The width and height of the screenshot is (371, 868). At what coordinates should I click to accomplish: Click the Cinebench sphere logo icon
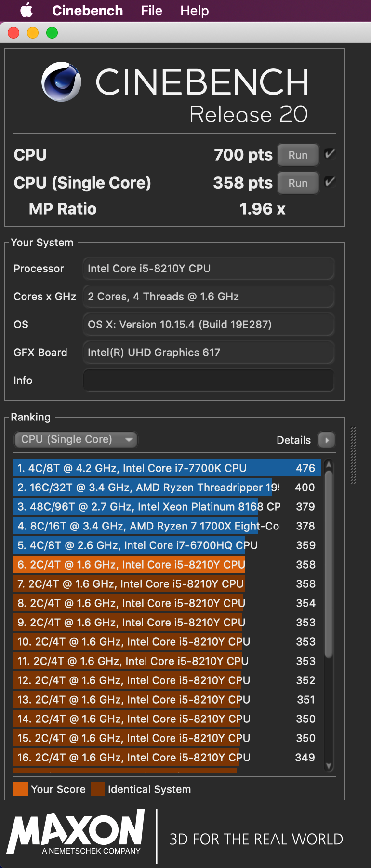point(61,82)
